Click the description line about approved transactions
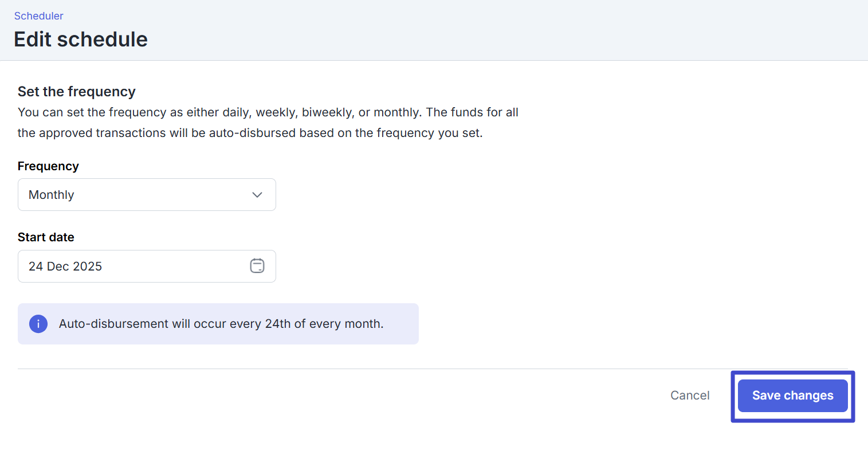 (x=250, y=133)
